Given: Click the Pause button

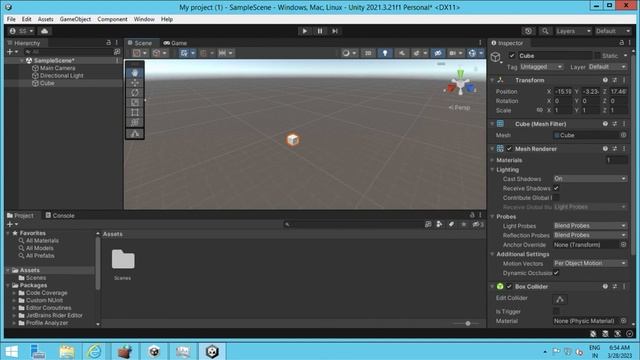Looking at the screenshot, I should [320, 31].
